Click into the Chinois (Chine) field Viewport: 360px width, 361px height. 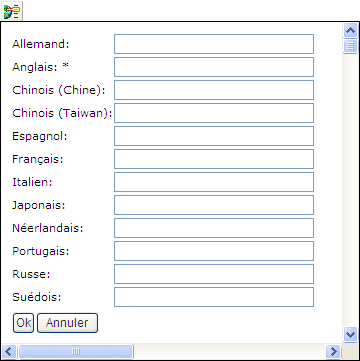214,90
